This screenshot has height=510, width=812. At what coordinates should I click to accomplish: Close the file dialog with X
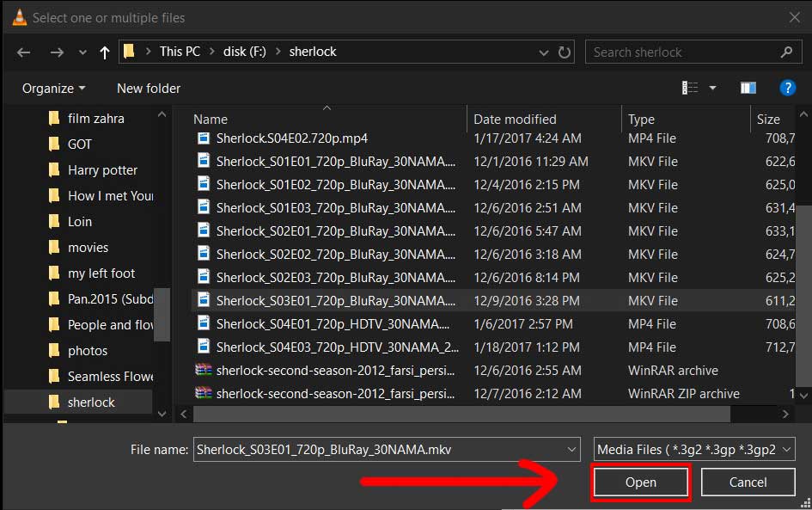tap(795, 17)
